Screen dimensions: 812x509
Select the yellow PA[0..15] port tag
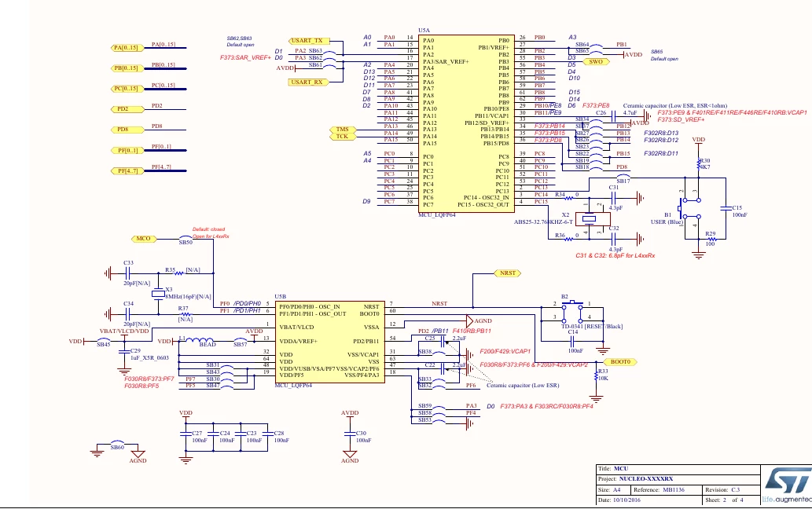(127, 48)
